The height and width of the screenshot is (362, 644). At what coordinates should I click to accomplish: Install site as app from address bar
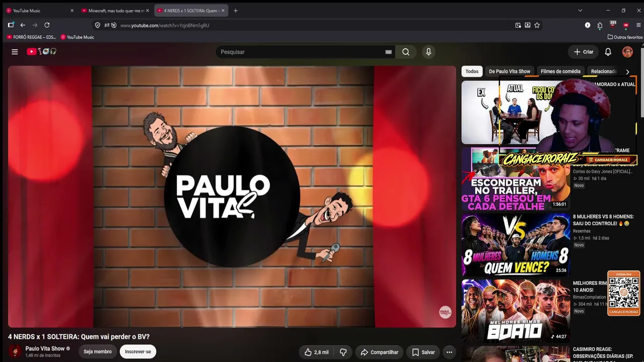coord(527,25)
